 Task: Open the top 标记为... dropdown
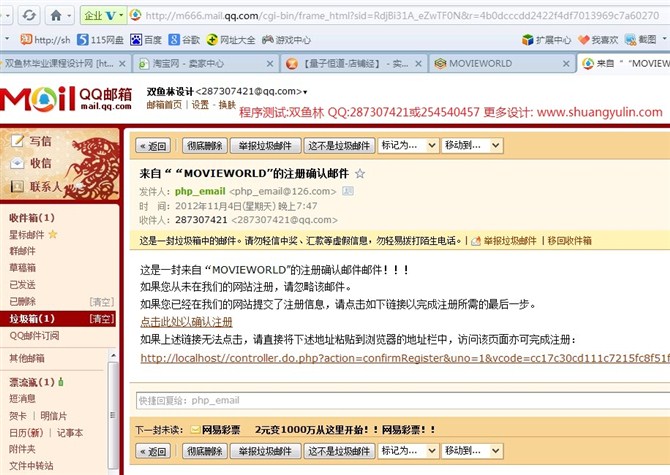408,145
